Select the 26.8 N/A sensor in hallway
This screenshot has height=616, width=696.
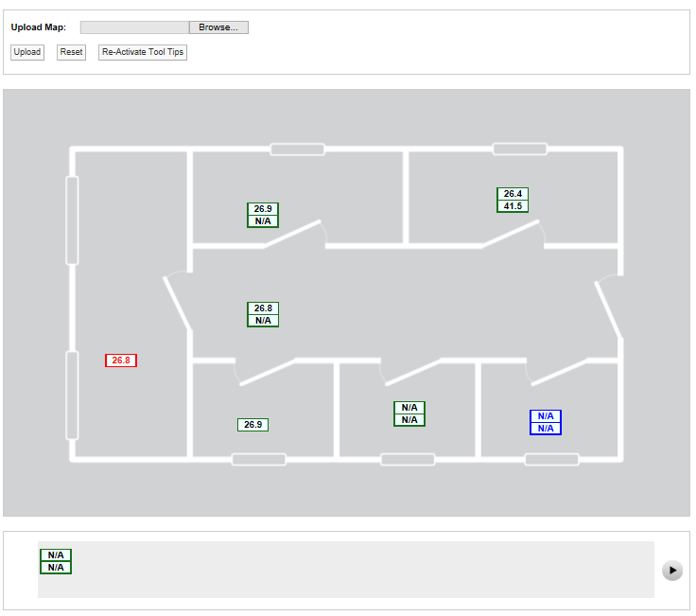coord(263,314)
